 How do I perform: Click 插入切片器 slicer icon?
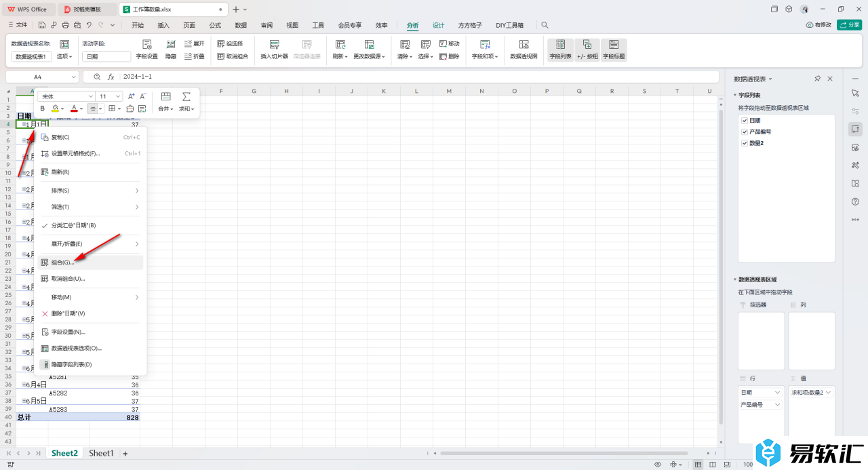pyautogui.click(x=275, y=44)
